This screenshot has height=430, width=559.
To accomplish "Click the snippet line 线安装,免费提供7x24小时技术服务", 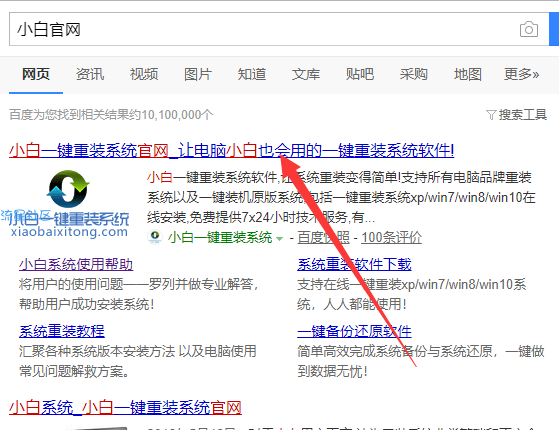I will pos(248,217).
